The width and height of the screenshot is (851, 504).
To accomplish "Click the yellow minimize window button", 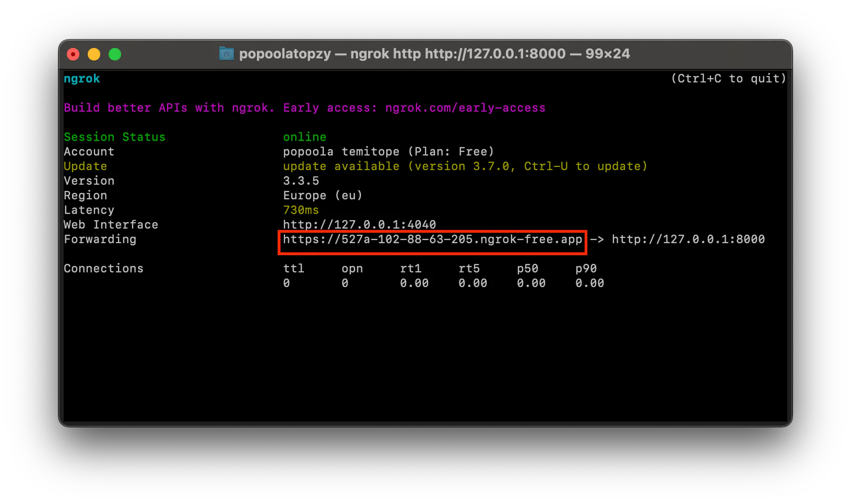I will coord(94,54).
